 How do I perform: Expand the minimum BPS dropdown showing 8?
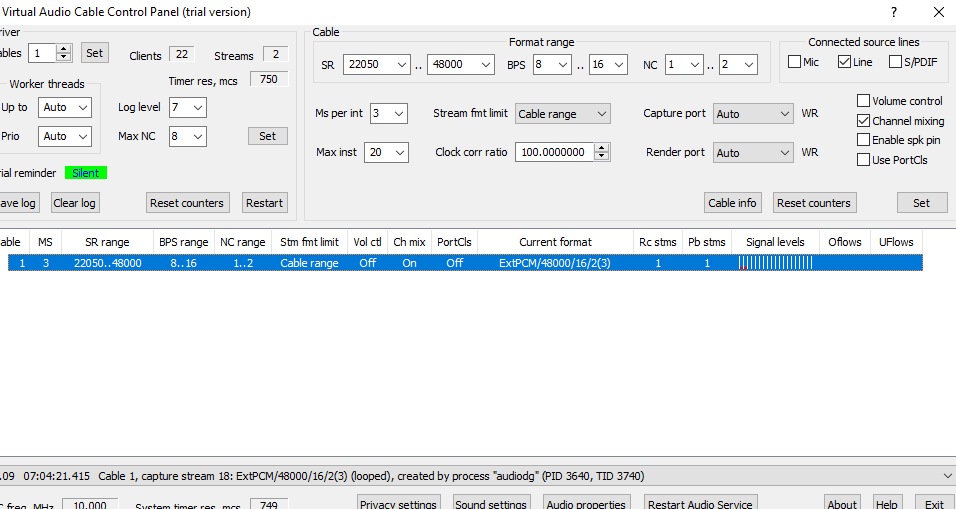point(552,64)
